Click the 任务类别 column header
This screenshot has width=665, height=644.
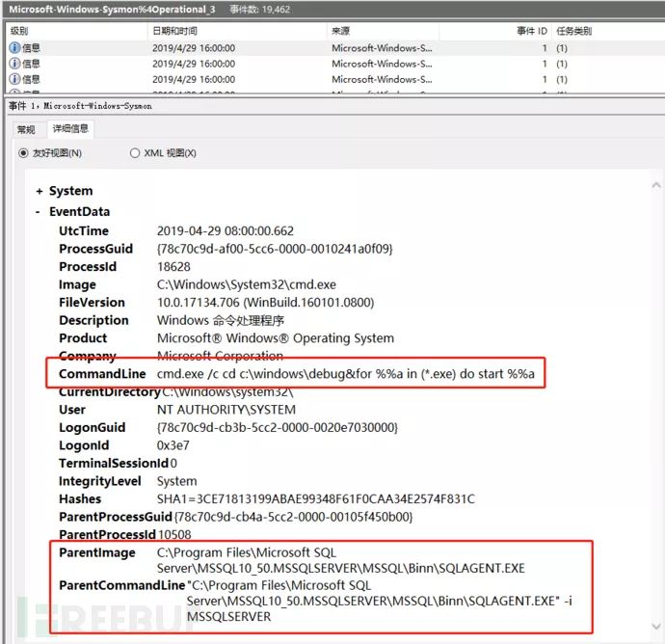[573, 31]
